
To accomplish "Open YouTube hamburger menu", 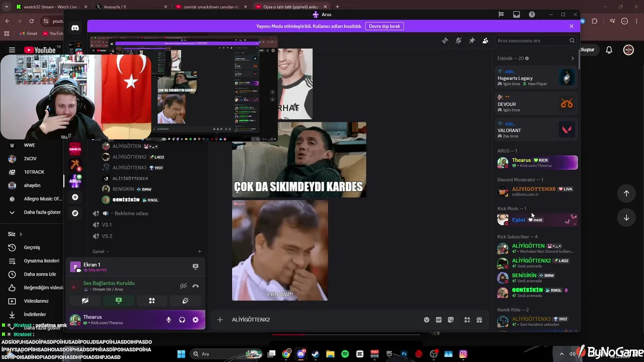I will coord(12,50).
